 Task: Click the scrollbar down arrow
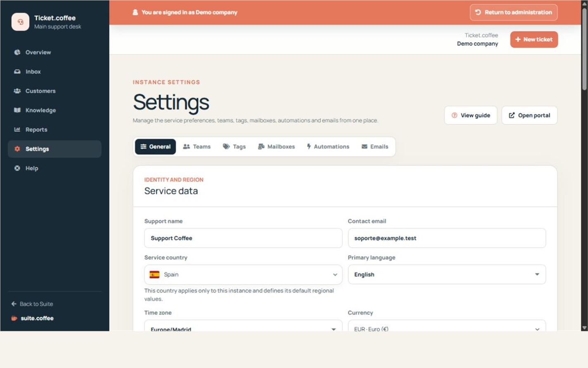click(584, 328)
